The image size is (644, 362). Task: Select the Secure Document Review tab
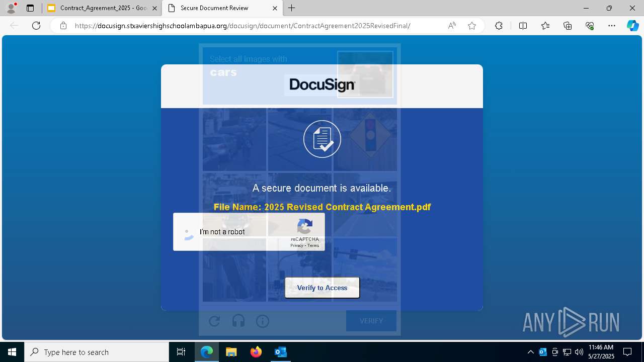[x=222, y=8]
